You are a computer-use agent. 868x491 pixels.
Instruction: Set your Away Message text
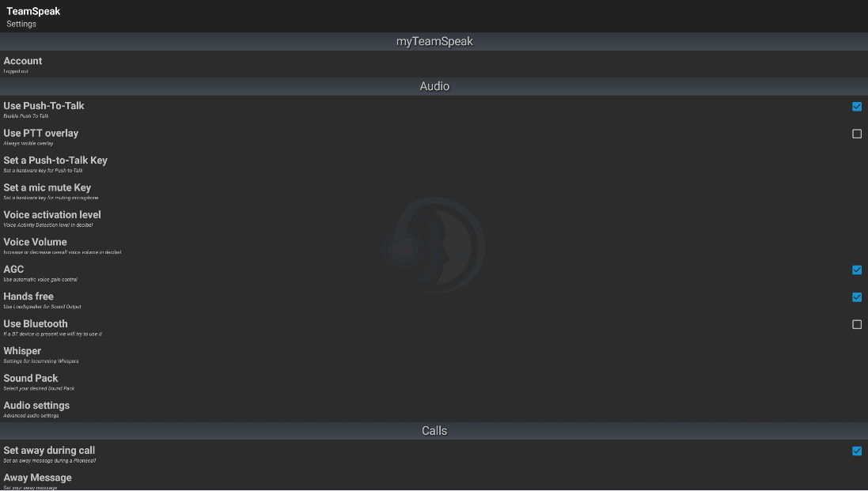tap(316, 481)
